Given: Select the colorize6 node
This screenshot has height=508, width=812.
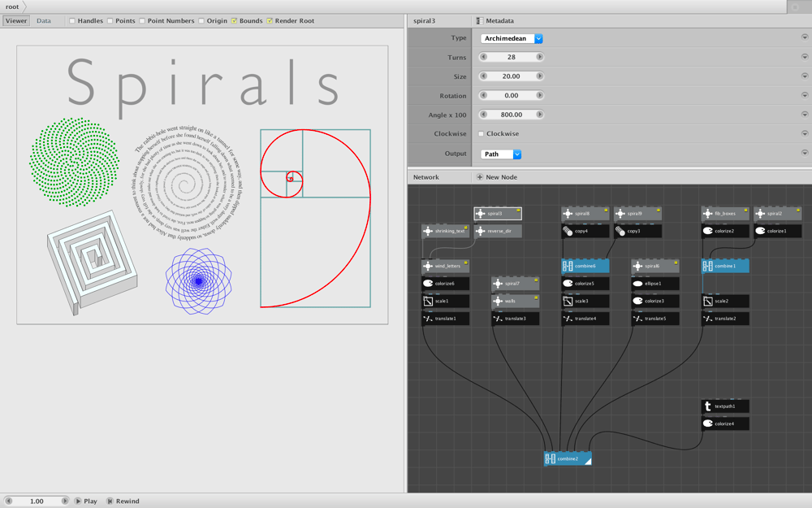Looking at the screenshot, I should coord(445,284).
